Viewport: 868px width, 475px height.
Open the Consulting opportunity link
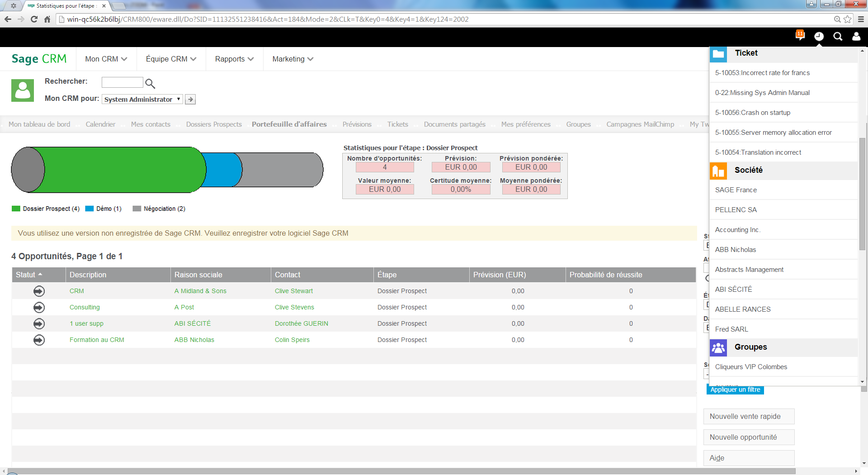[85, 307]
